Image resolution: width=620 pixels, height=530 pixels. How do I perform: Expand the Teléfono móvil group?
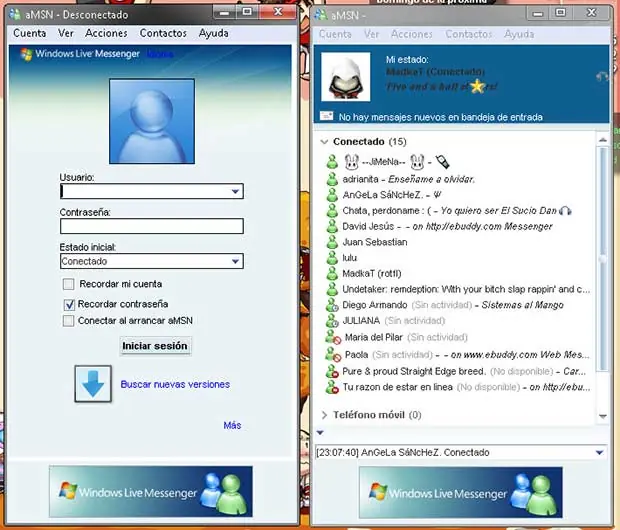click(324, 415)
